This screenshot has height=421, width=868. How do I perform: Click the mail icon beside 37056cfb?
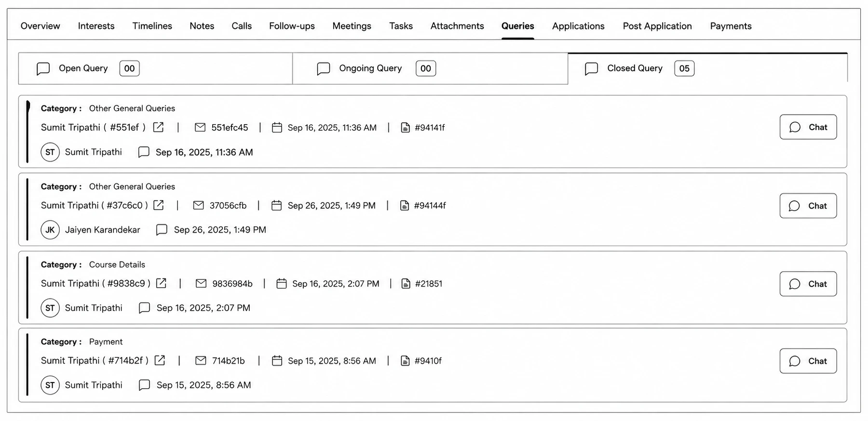pos(198,205)
